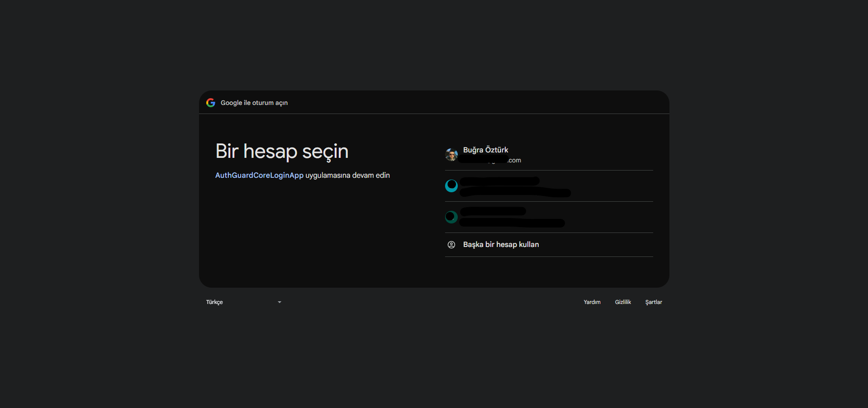Click the redacted name of the second account
The width and height of the screenshot is (868, 408).
tap(500, 181)
